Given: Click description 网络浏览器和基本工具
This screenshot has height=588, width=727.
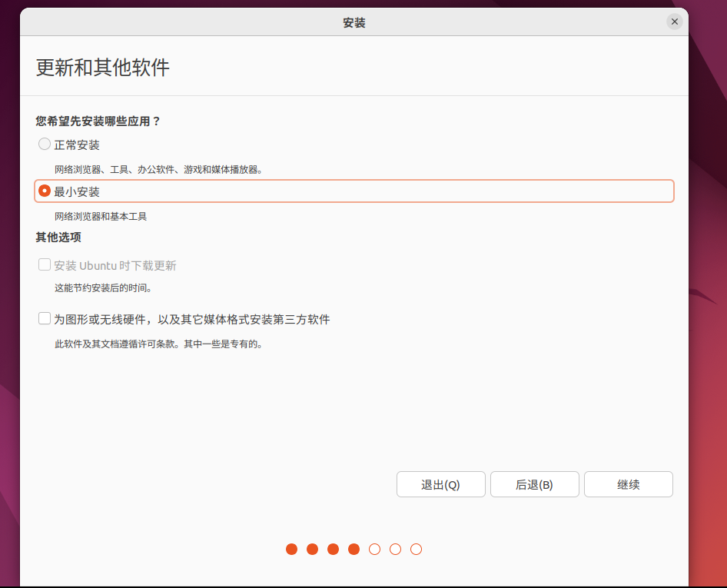Looking at the screenshot, I should tap(101, 217).
